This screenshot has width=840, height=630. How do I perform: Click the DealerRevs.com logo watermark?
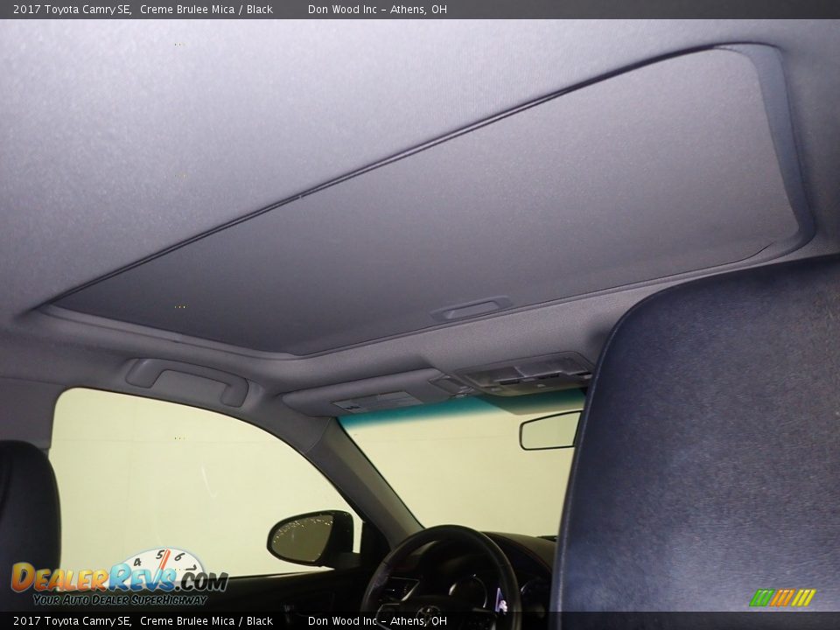click(x=118, y=578)
